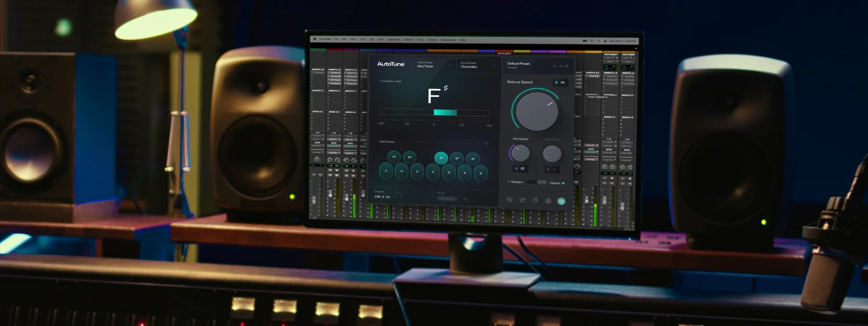Screen dimensions: 868x326
Task: Open the Apple menu
Action: [315, 39]
